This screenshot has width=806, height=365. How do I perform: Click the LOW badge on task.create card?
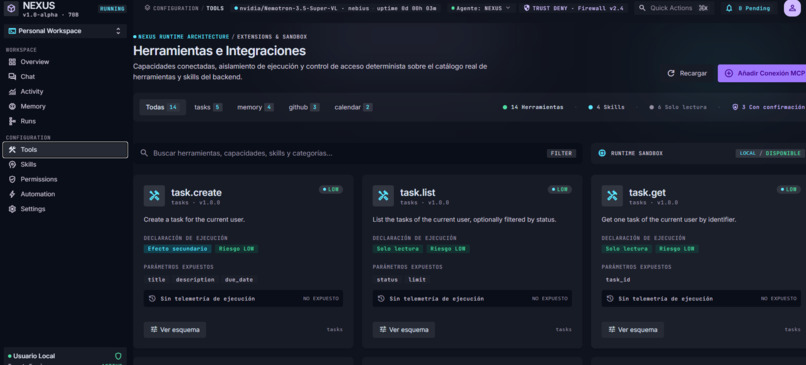[331, 190]
